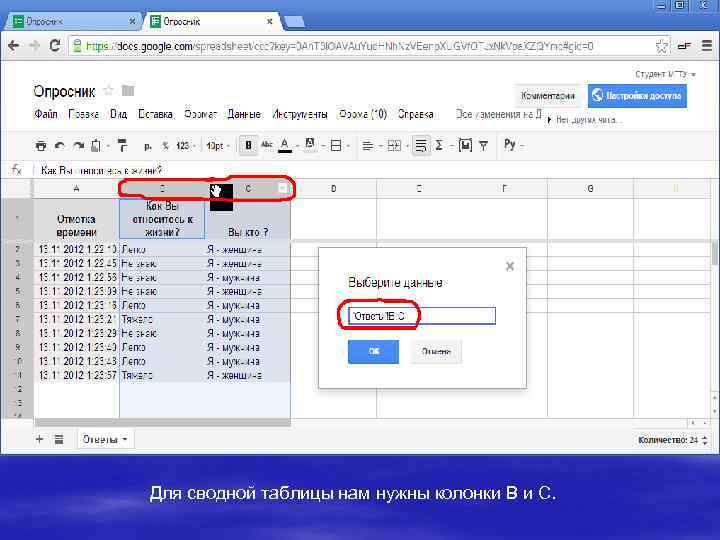Click the filter icon
Image resolution: width=720 pixels, height=540 pixels.
pyautogui.click(x=484, y=146)
